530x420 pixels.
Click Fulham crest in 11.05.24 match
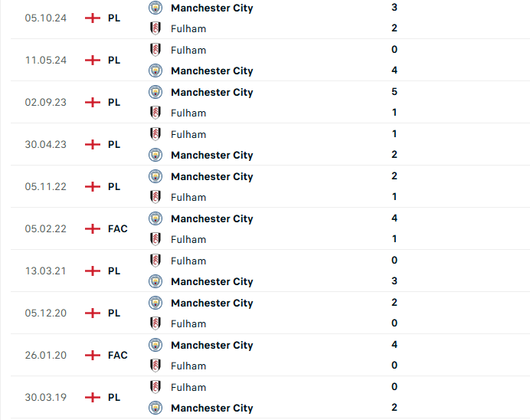pyautogui.click(x=155, y=50)
